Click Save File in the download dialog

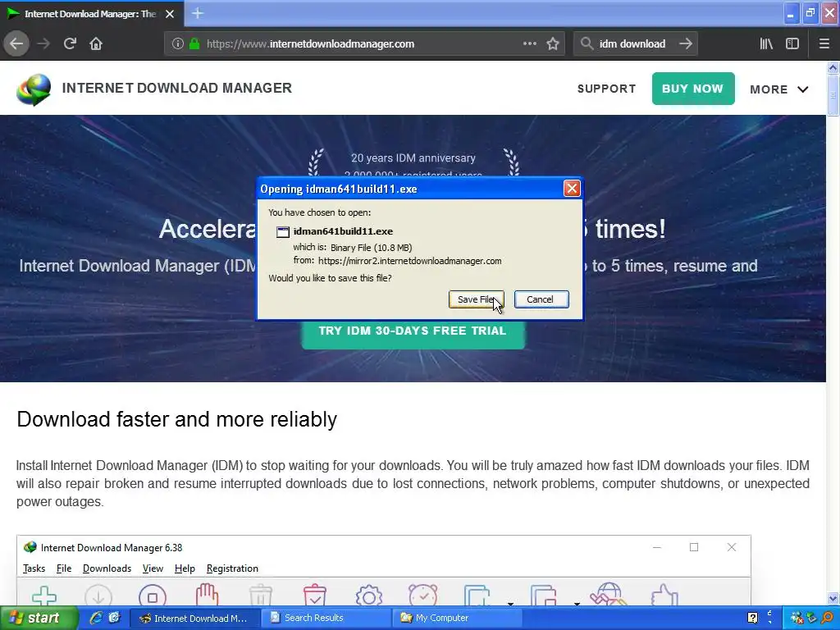pyautogui.click(x=476, y=299)
